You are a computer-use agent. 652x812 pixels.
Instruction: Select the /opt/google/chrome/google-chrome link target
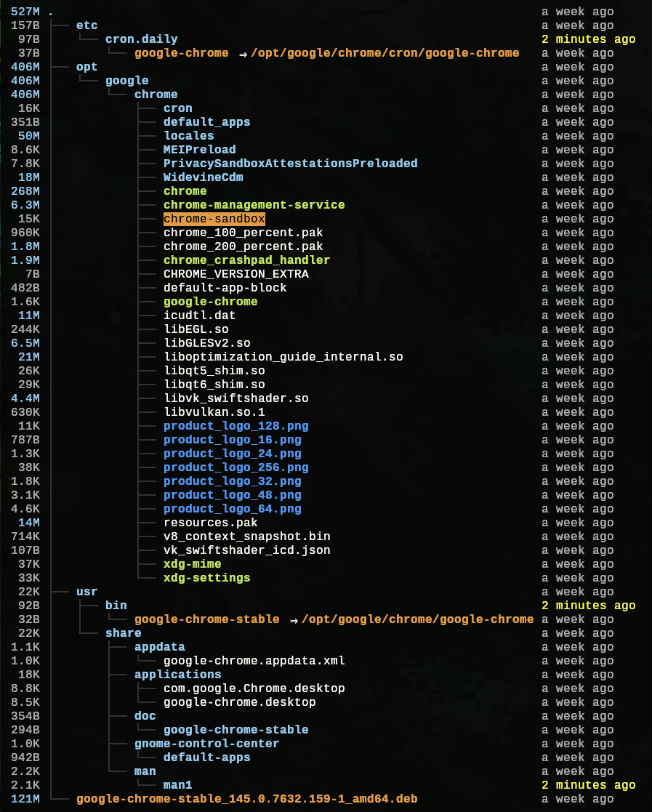tap(417, 619)
